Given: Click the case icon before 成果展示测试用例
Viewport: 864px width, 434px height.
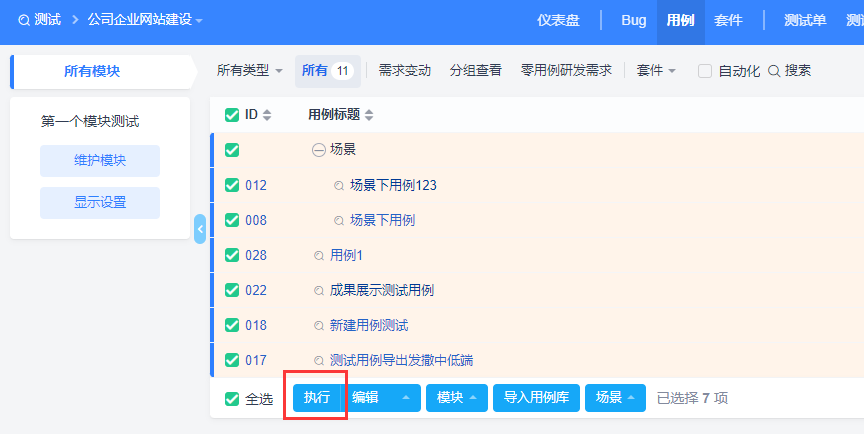Looking at the screenshot, I should point(318,290).
